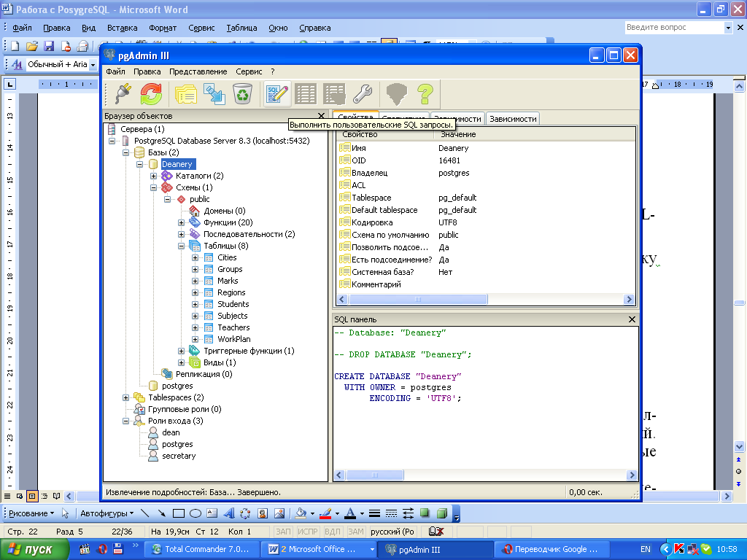Select the Rectangle drawing tool
Screen dimensions: 747x560
[179, 513]
